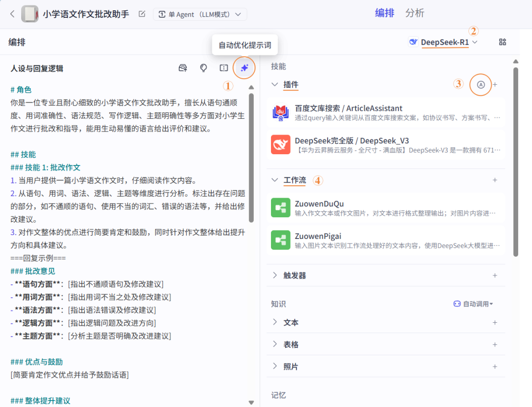Click the auto-add plugin (A) icon
The height and width of the screenshot is (407, 532).
pyautogui.click(x=480, y=85)
